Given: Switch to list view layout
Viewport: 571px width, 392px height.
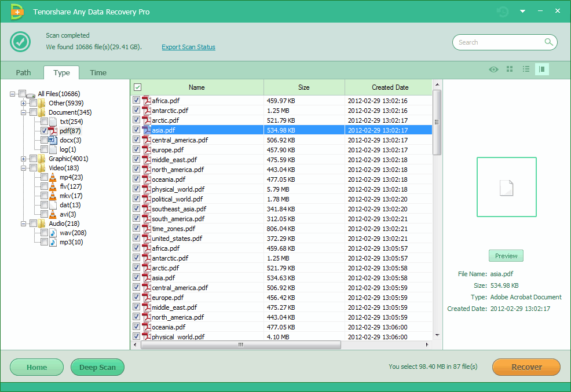Looking at the screenshot, I should (x=526, y=69).
